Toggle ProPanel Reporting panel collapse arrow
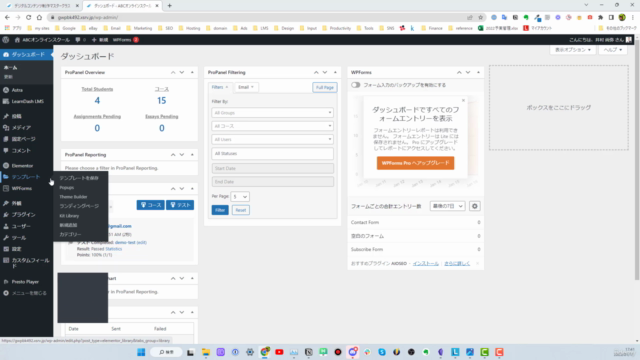This screenshot has width=640, height=360. (192, 155)
